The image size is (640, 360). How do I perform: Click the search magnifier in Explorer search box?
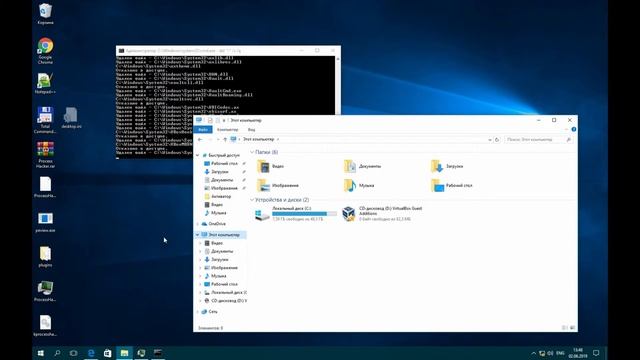[x=568, y=140]
